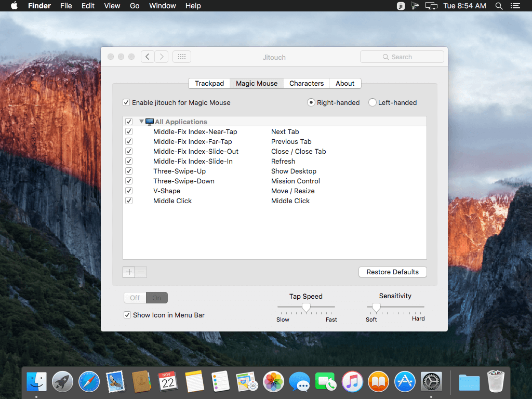Switch jitouch On
The image size is (532, 399).
(x=157, y=298)
